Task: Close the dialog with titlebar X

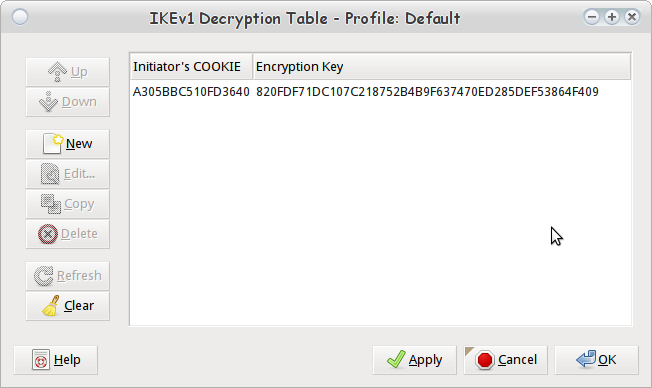Action: 632,17
